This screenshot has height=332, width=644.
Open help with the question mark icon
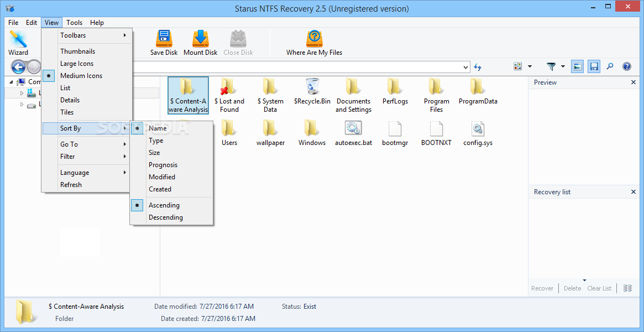click(626, 66)
